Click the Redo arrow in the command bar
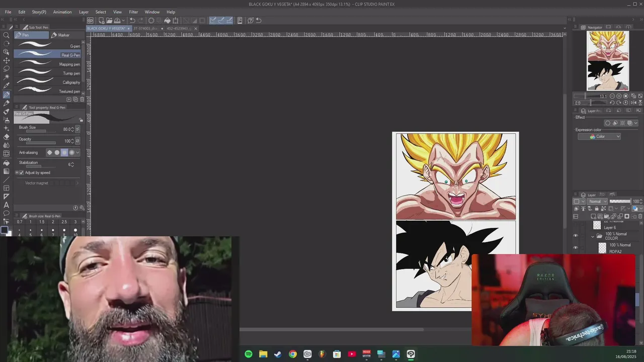The width and height of the screenshot is (644, 362). click(x=140, y=21)
